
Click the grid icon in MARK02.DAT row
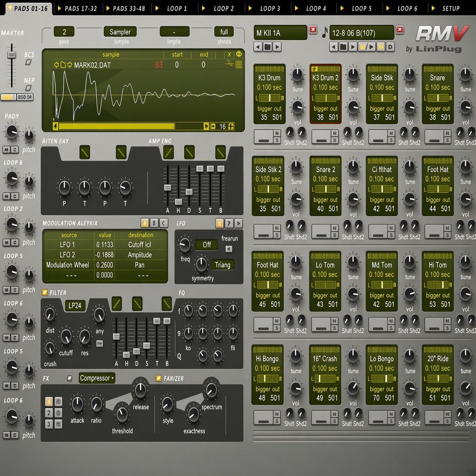[x=239, y=64]
